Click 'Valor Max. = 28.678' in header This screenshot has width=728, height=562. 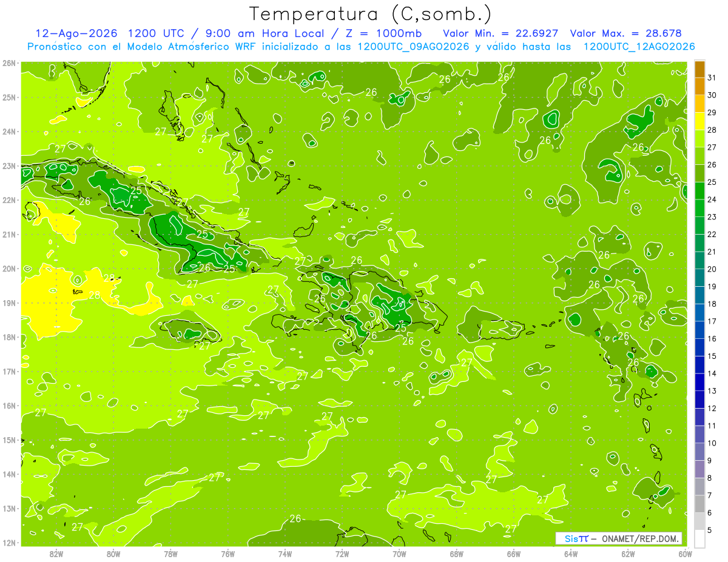pyautogui.click(x=625, y=33)
